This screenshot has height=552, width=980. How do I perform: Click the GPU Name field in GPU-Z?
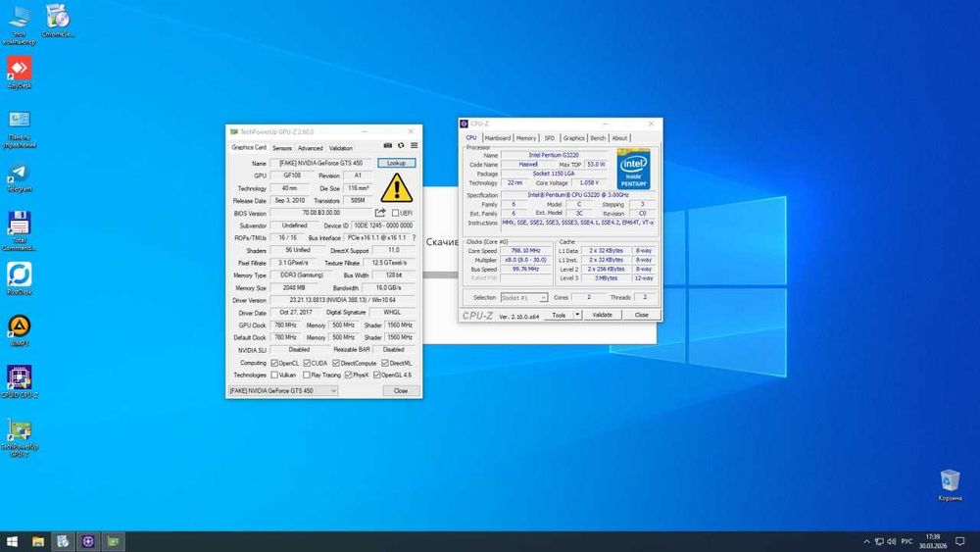tap(321, 163)
